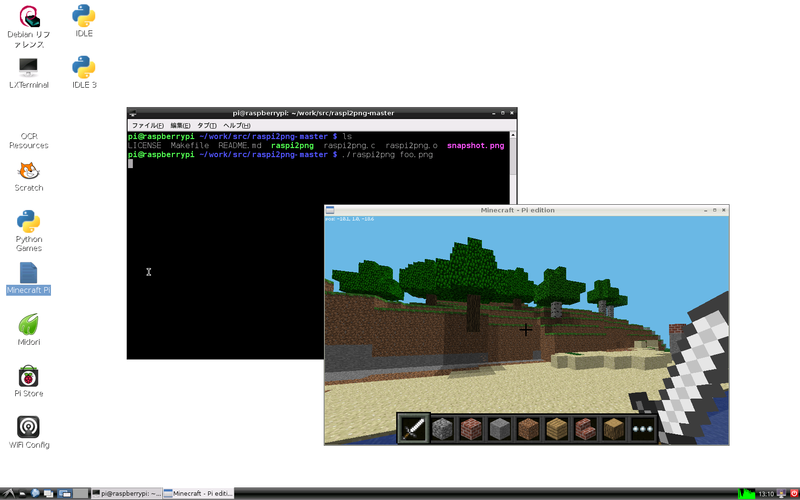Open WiFi Config from the desktop
800x500 pixels.
pyautogui.click(x=29, y=432)
